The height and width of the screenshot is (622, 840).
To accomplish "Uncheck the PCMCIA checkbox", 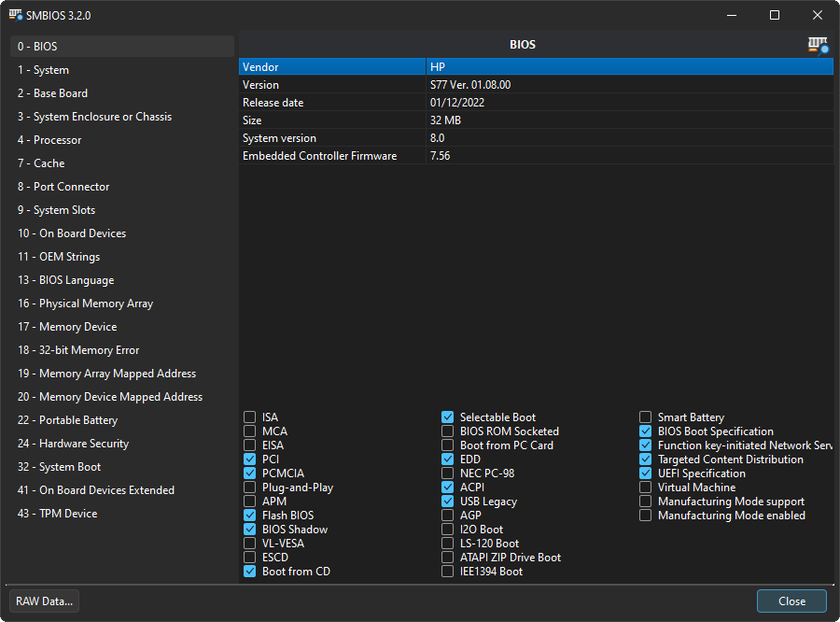I will (249, 473).
